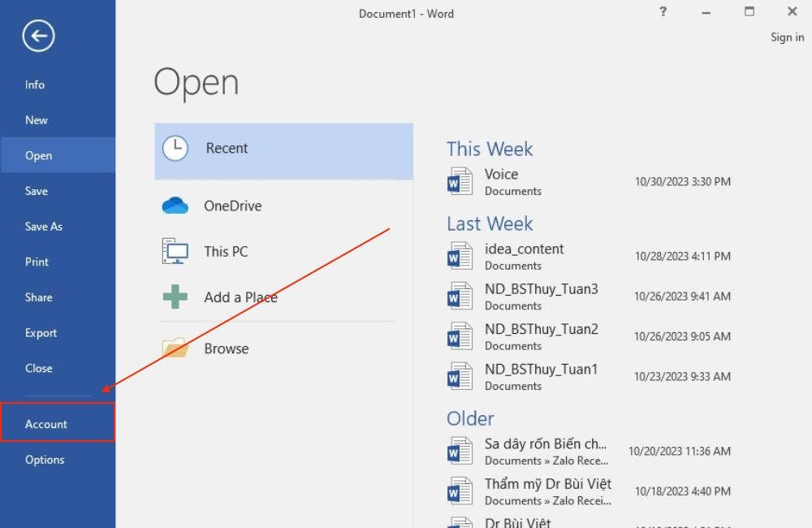Viewport: 812px width, 528px height.
Task: Open the Print page
Action: [x=58, y=262]
